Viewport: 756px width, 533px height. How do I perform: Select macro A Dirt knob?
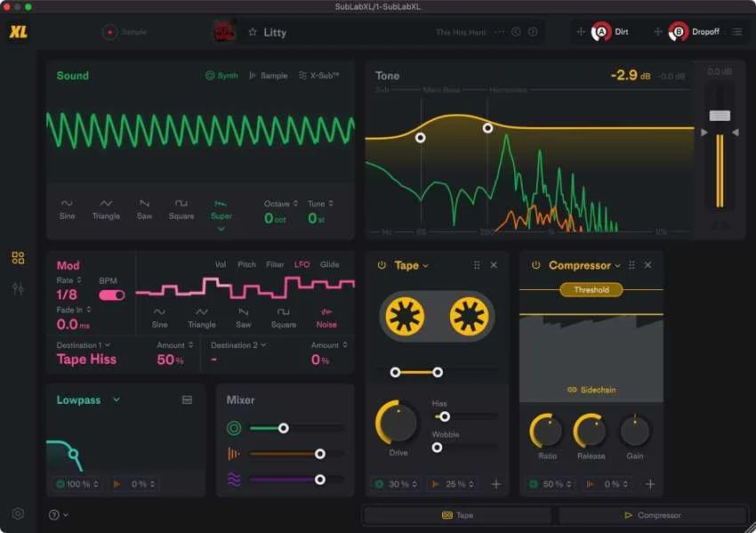pyautogui.click(x=601, y=32)
